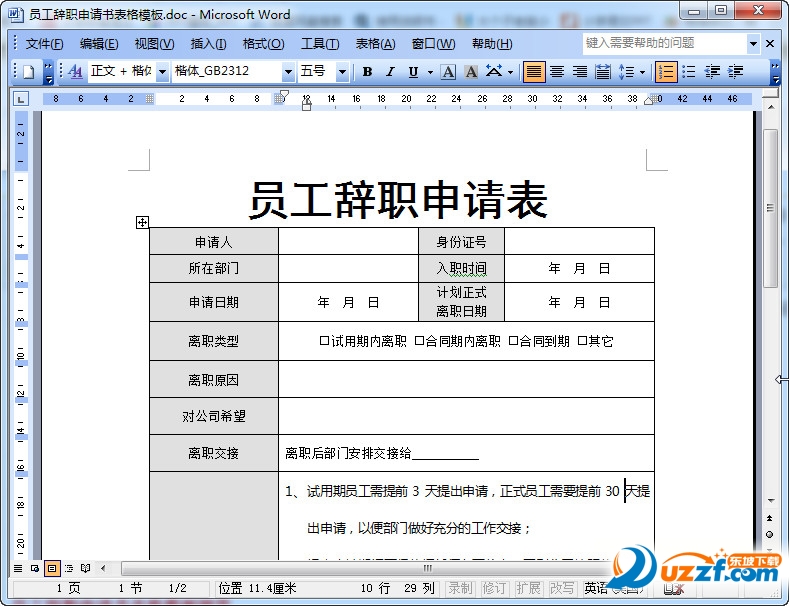The image size is (789, 606).
Task: Switch to Print Layout view
Action: (x=52, y=568)
